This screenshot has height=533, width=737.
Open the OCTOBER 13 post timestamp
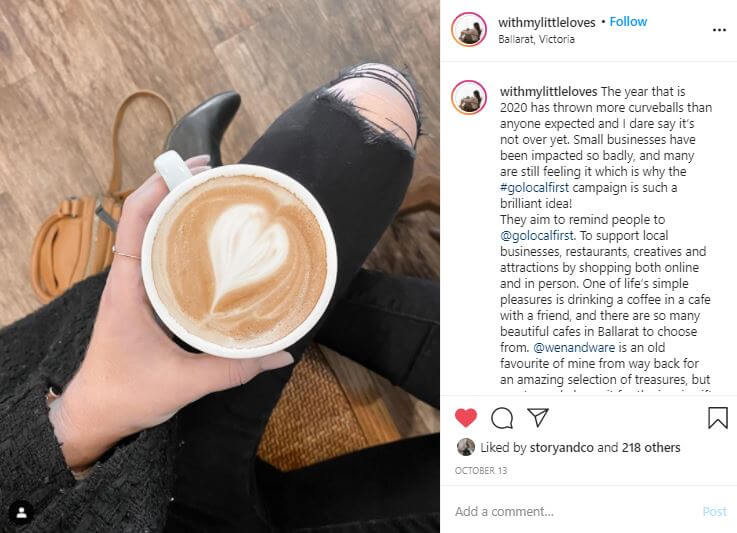(481, 470)
